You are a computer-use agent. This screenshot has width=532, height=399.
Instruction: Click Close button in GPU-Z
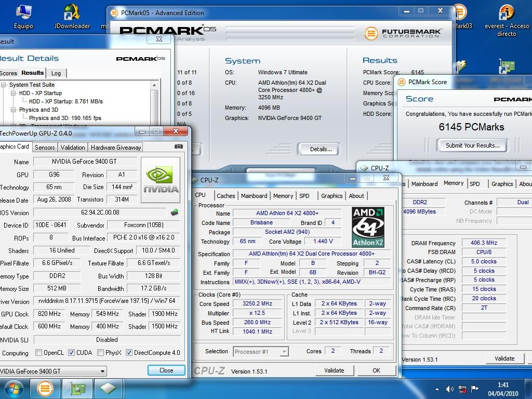click(x=166, y=370)
